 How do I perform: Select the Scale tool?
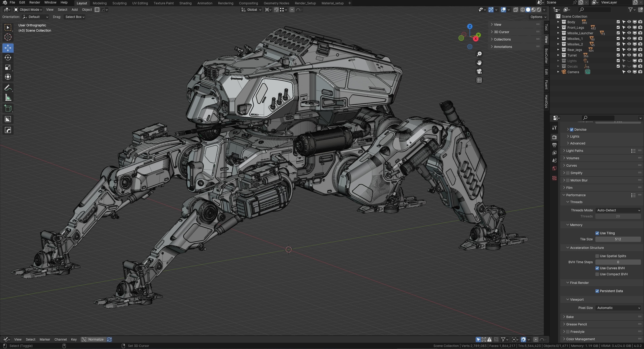pos(8,67)
